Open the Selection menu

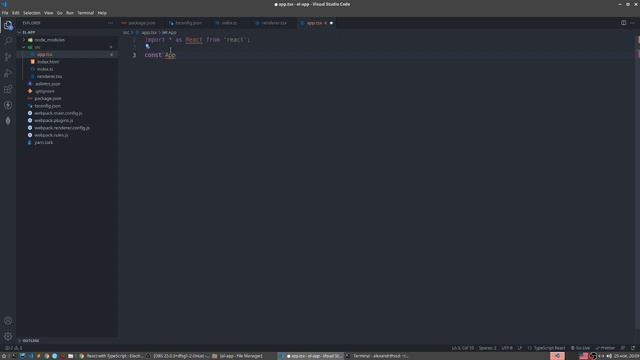click(32, 13)
